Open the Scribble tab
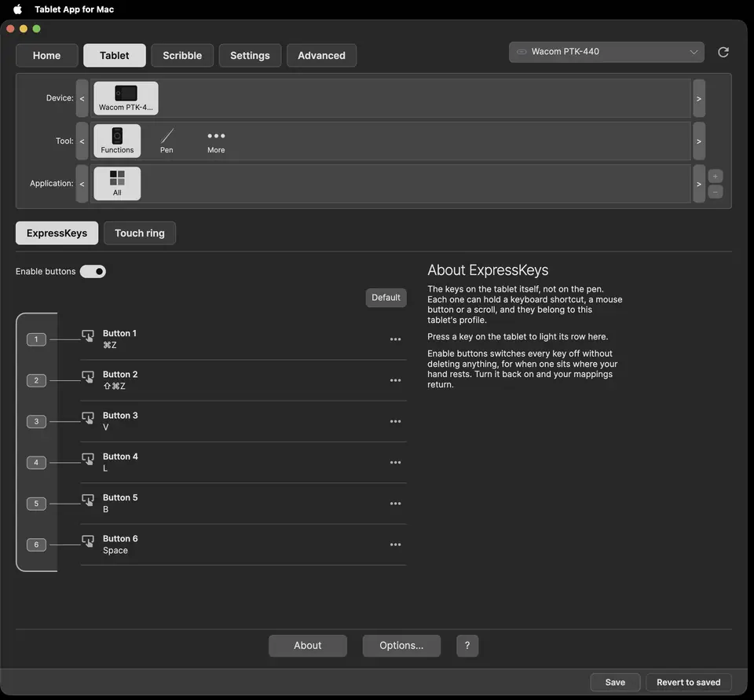 182,55
